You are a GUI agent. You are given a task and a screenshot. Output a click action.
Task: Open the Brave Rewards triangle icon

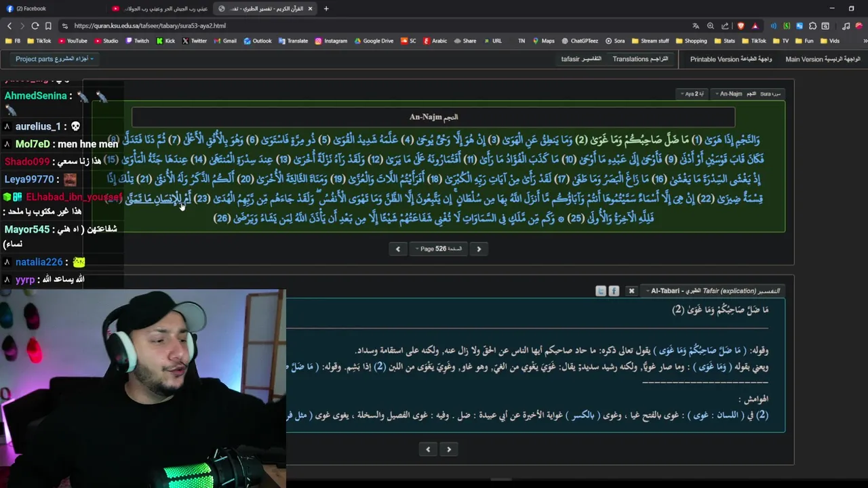[x=755, y=26]
